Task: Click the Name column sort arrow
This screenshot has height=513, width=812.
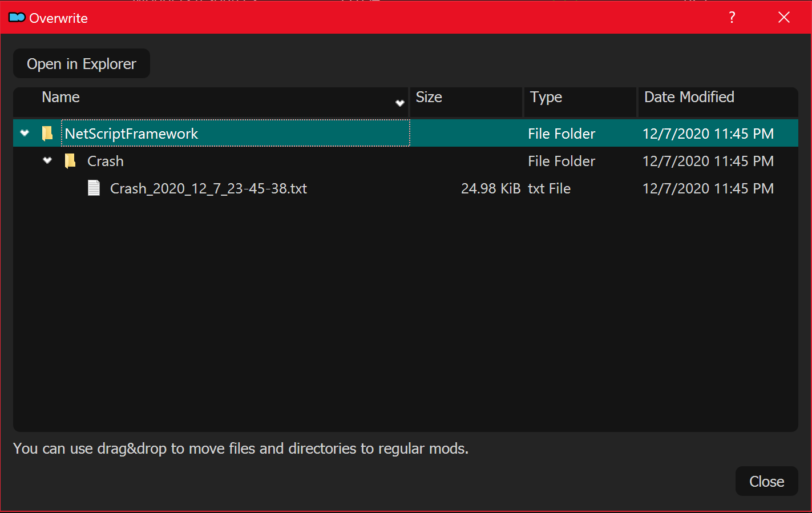Action: pos(400,103)
